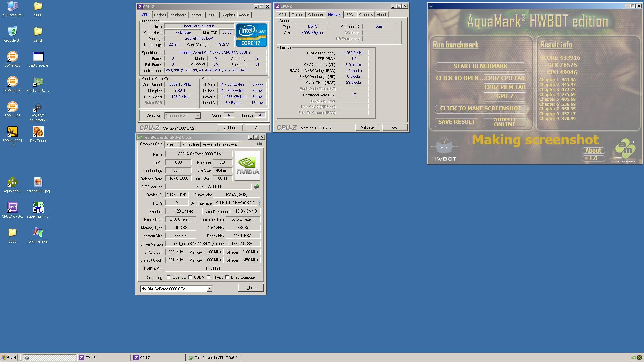Click CPUZ MEM TAB in AquaMark
Image resolution: width=644 pixels, height=362 pixels.
pyautogui.click(x=504, y=87)
